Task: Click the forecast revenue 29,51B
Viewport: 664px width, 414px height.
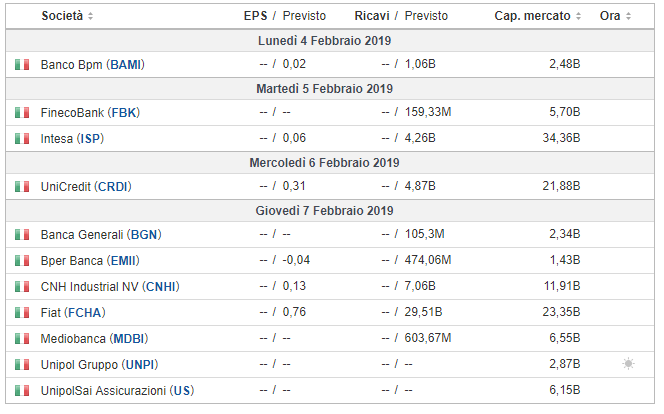Action: click(423, 312)
